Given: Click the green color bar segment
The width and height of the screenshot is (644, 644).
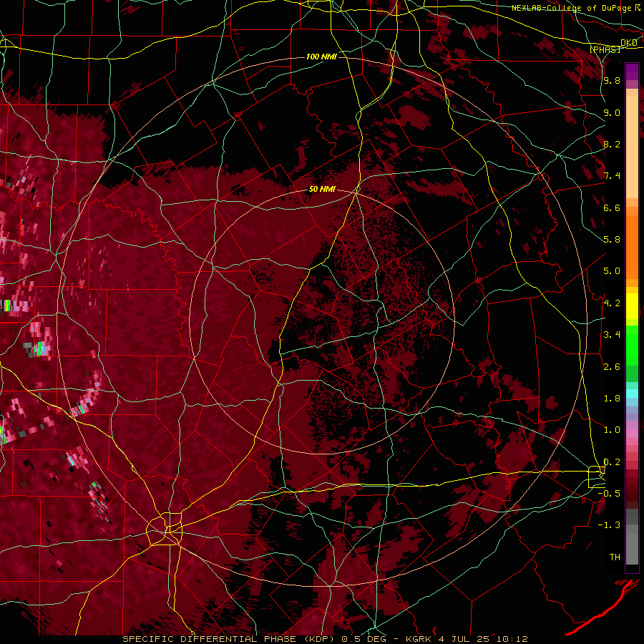Looking at the screenshot, I should coord(632,345).
